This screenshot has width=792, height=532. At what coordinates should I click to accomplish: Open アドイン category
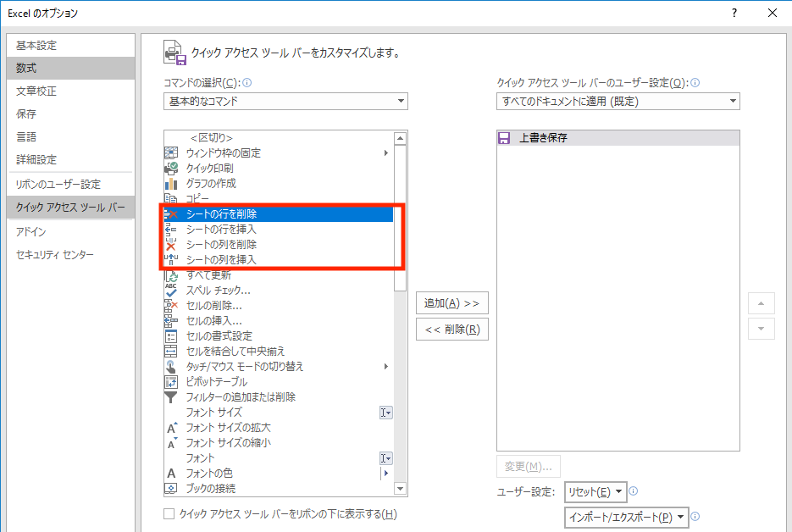(70, 232)
